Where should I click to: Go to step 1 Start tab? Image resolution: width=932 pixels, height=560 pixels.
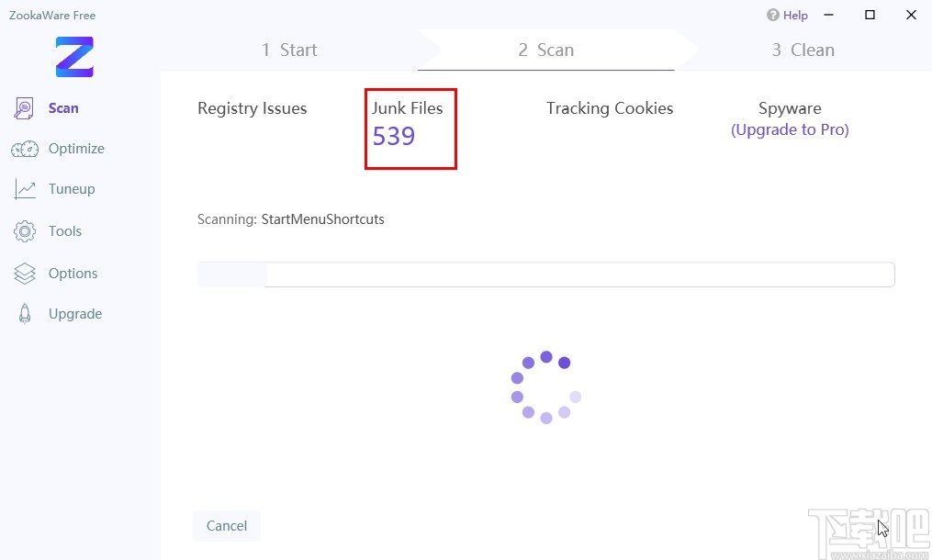click(x=289, y=50)
